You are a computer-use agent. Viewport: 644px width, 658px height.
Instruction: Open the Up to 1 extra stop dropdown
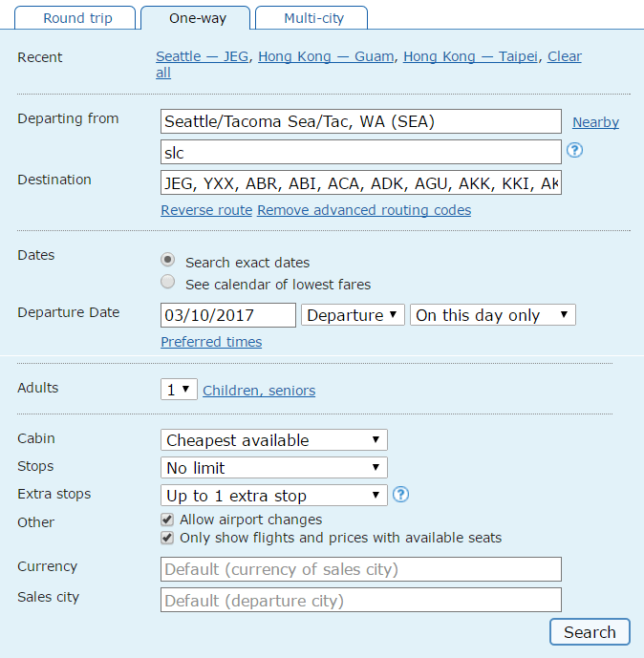pos(273,496)
